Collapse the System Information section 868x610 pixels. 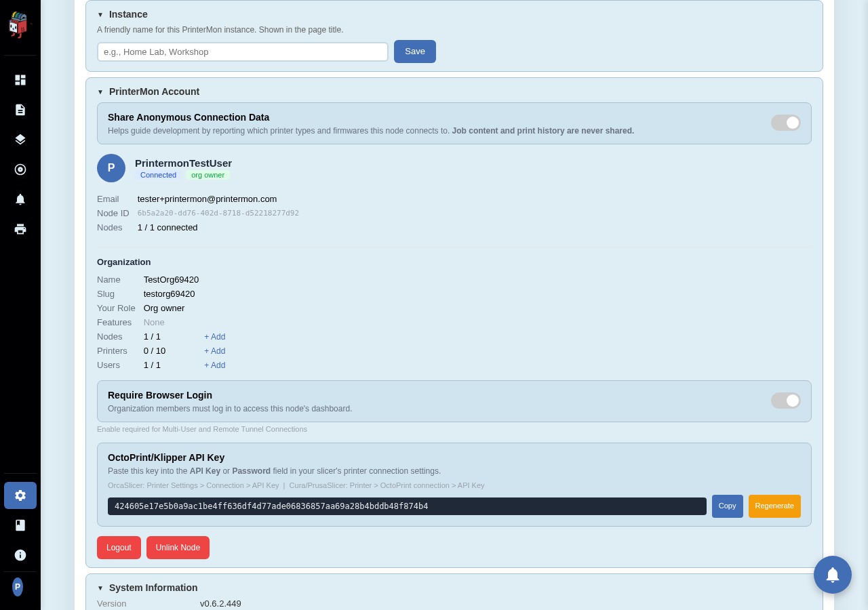(x=147, y=588)
